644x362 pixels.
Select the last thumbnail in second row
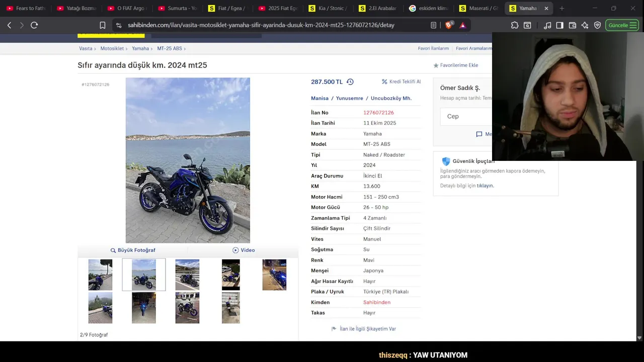(x=231, y=308)
